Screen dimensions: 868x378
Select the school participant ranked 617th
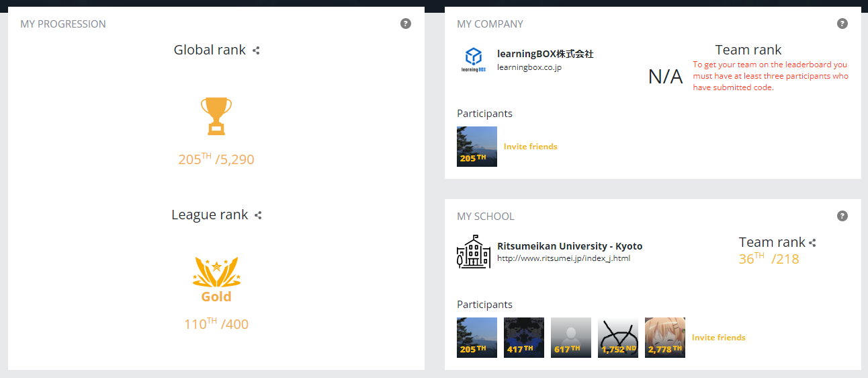(571, 338)
